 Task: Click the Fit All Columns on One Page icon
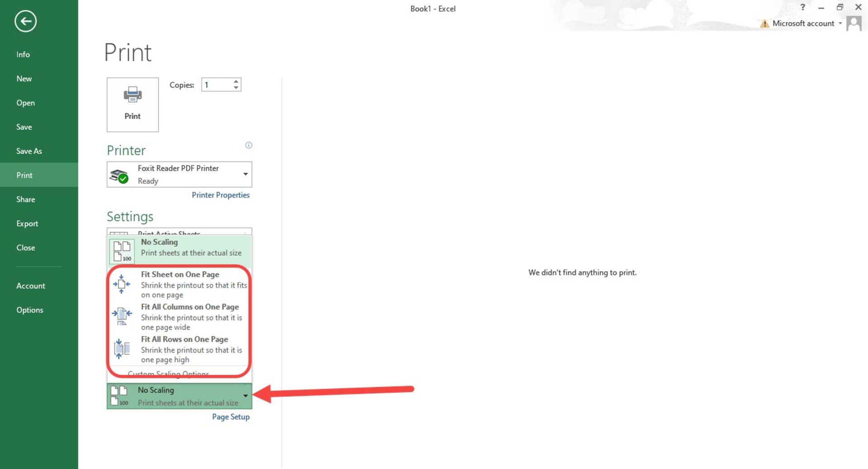coord(122,316)
